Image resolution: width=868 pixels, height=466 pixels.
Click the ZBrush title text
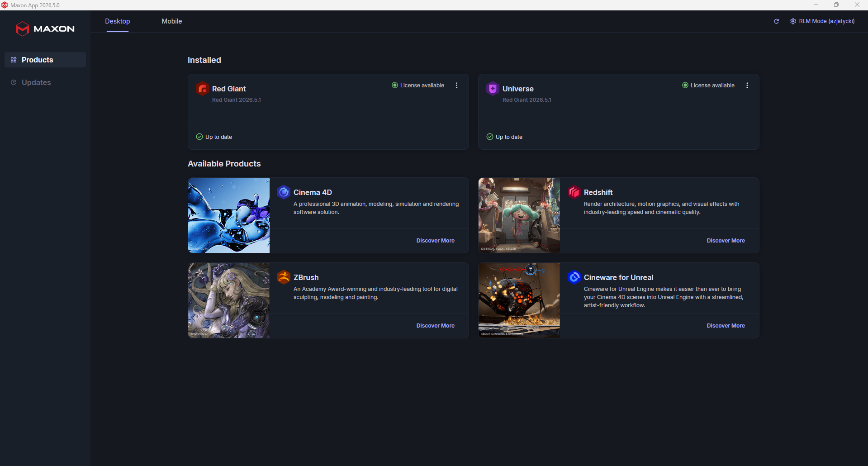point(306,277)
